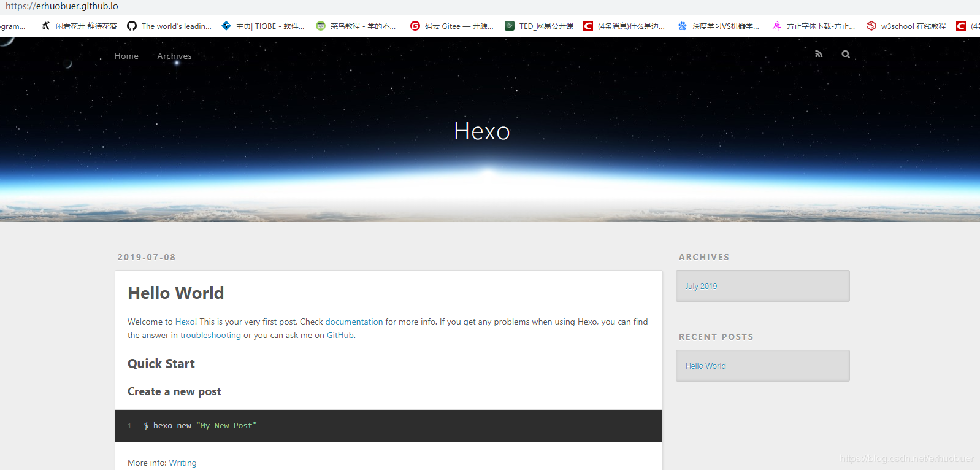Open Archives in the navigation menu

(174, 56)
